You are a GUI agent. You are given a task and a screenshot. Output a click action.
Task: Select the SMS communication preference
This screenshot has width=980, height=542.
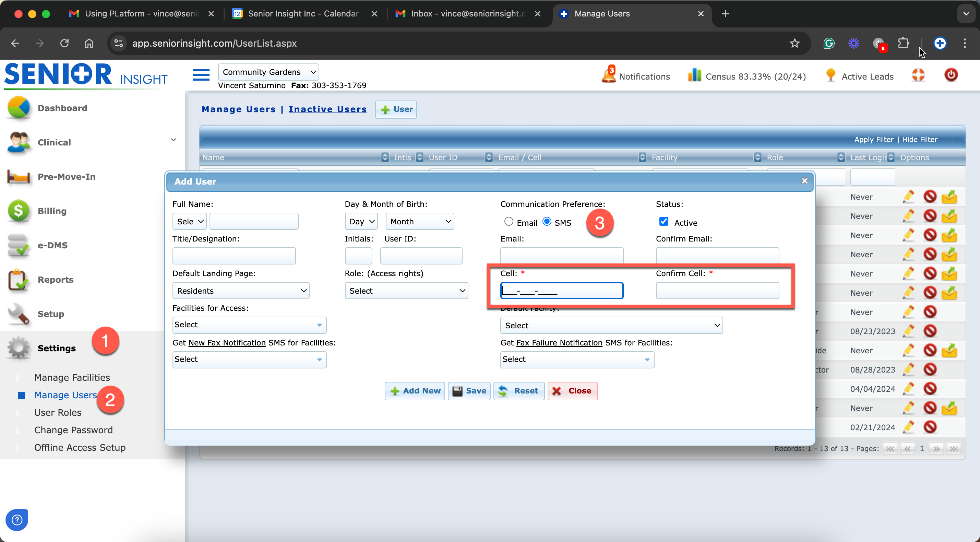point(547,222)
